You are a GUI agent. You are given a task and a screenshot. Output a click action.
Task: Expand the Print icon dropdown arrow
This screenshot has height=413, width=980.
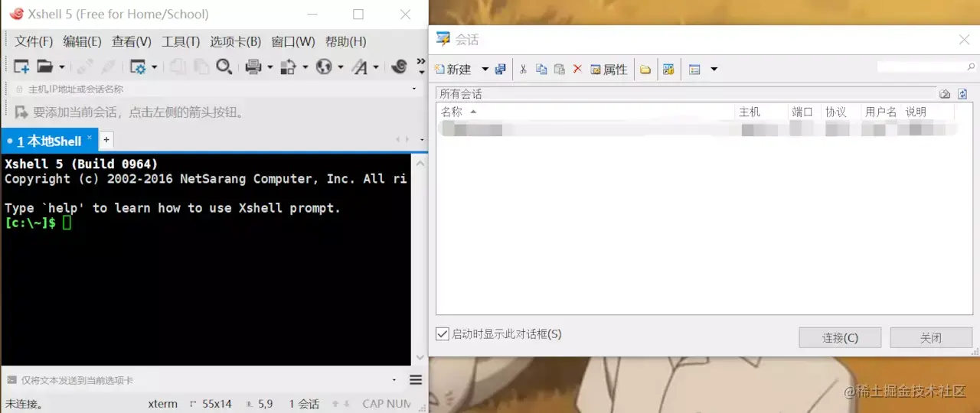click(269, 67)
